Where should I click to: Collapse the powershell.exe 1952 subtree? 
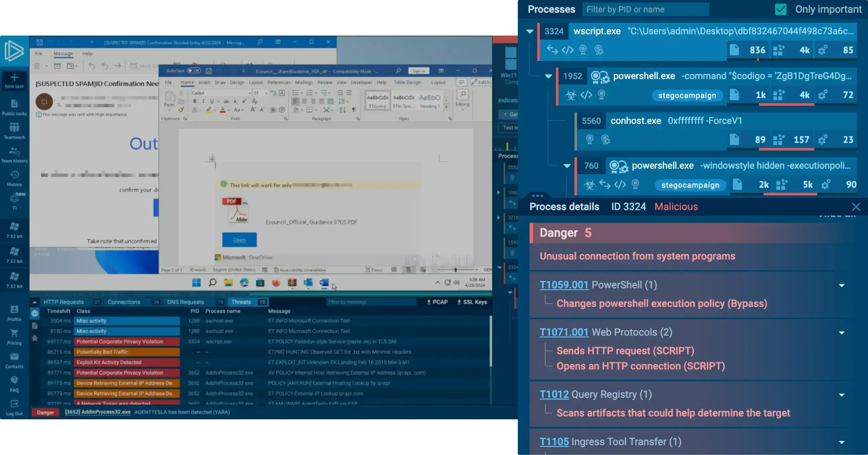(548, 76)
